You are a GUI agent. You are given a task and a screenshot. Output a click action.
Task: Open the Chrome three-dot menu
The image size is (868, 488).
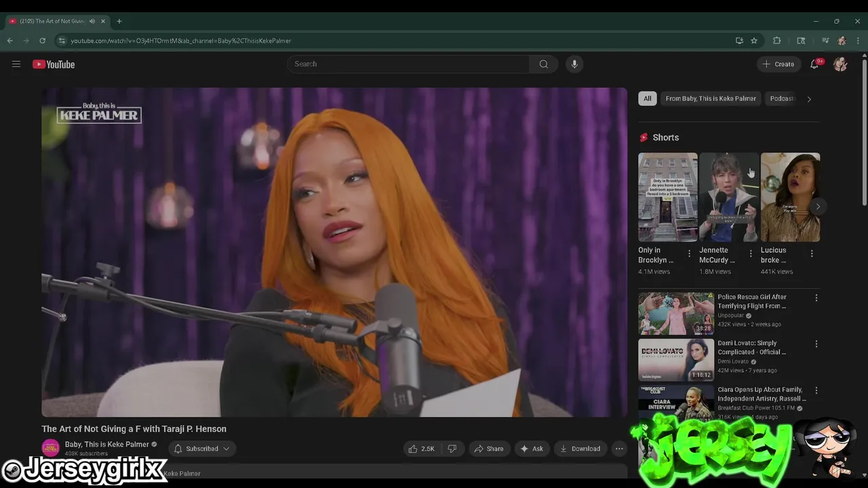pyautogui.click(x=858, y=41)
